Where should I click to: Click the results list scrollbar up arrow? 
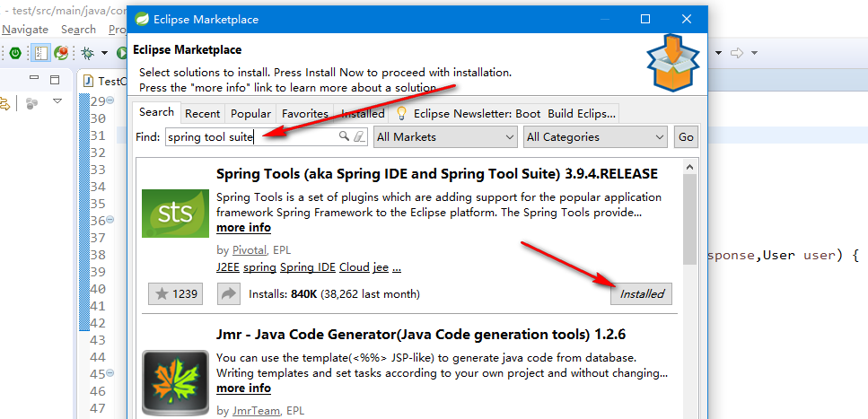(689, 167)
